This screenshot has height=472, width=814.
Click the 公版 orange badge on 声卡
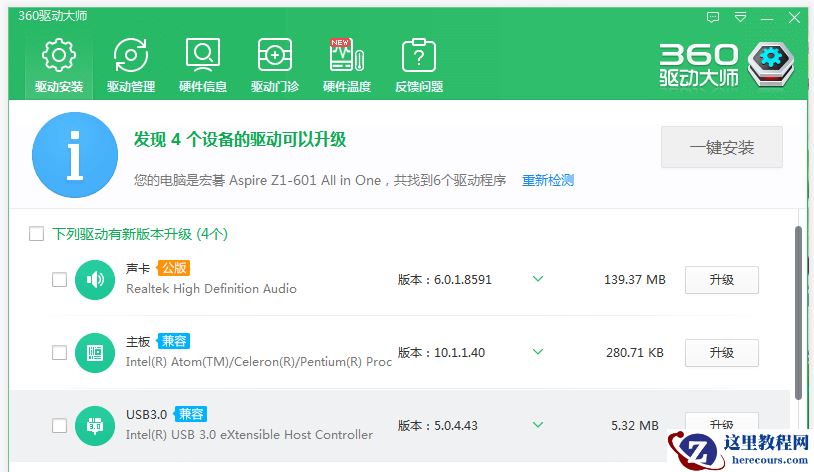click(174, 268)
